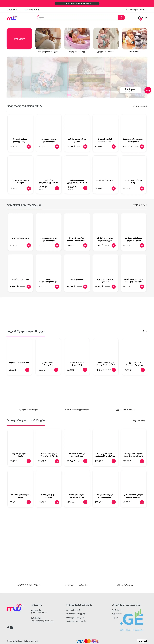
Task: Open the Facebook icon in the footer
Action: (8, 627)
